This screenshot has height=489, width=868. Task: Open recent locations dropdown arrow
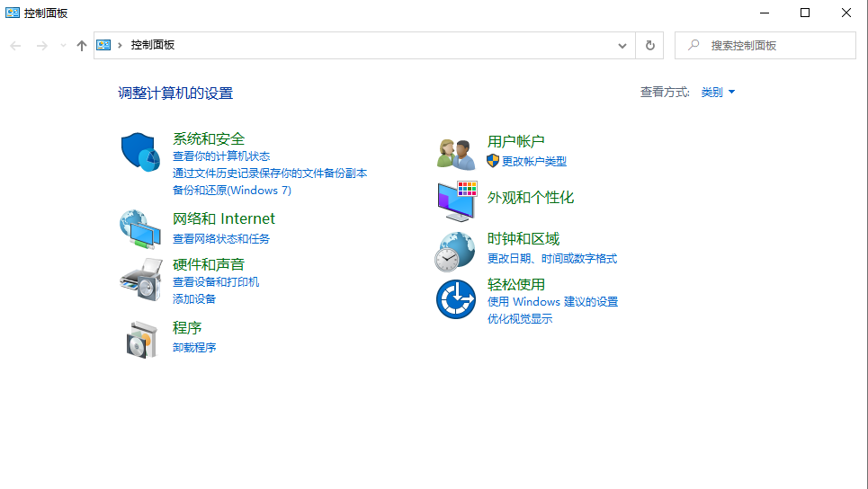point(63,45)
